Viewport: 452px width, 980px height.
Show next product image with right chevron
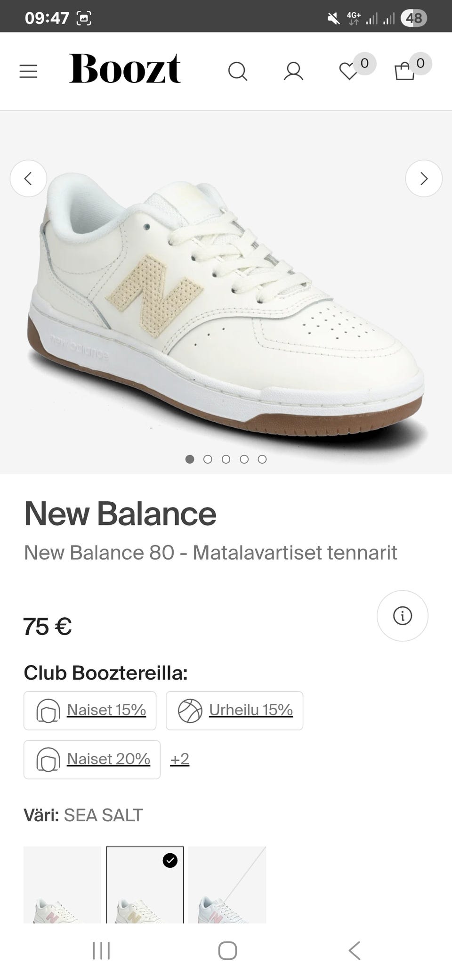point(424,179)
